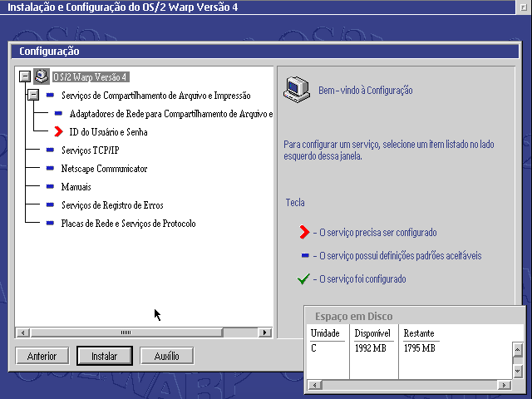Open help with the Auxílio button
Screen dimensions: 532x399
click(166, 356)
